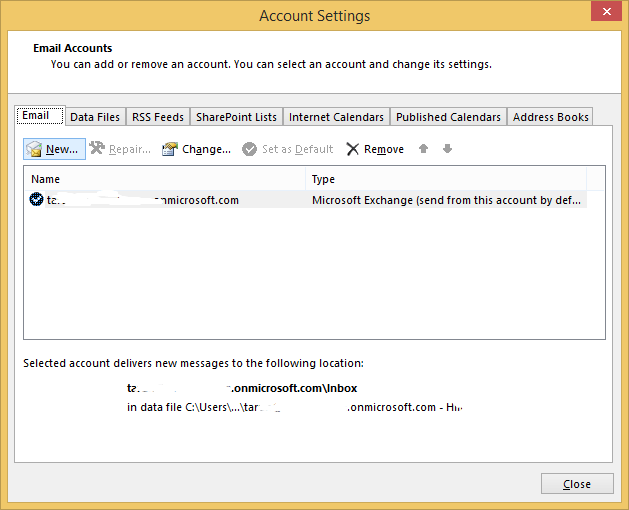Open the Email tab
Viewport: 629px width, 510px height.
pyautogui.click(x=40, y=116)
